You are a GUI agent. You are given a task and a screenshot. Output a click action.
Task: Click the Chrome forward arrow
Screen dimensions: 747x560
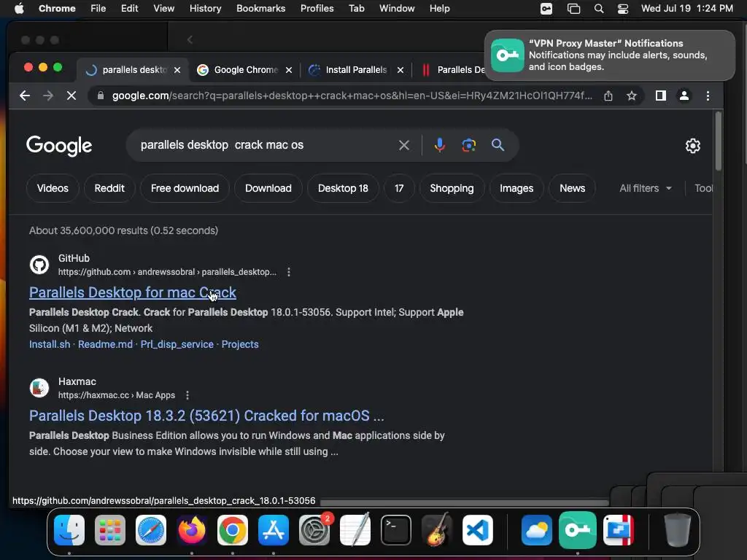click(x=48, y=96)
